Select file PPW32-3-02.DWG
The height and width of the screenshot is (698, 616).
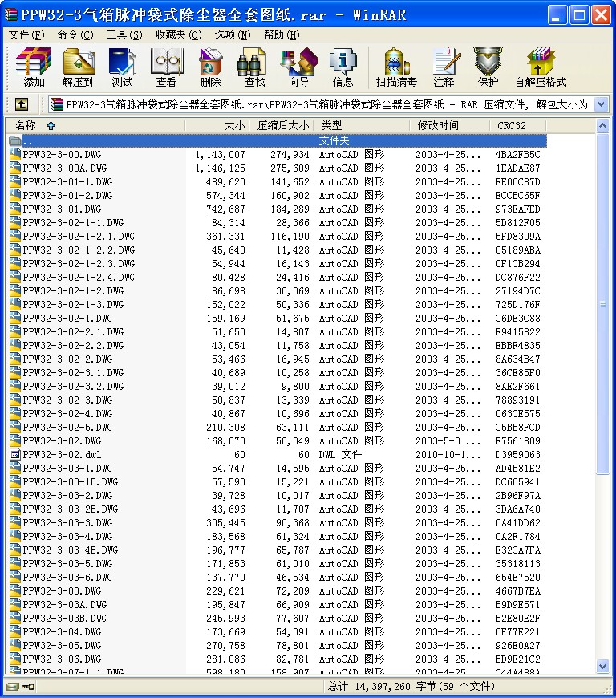tap(62, 440)
